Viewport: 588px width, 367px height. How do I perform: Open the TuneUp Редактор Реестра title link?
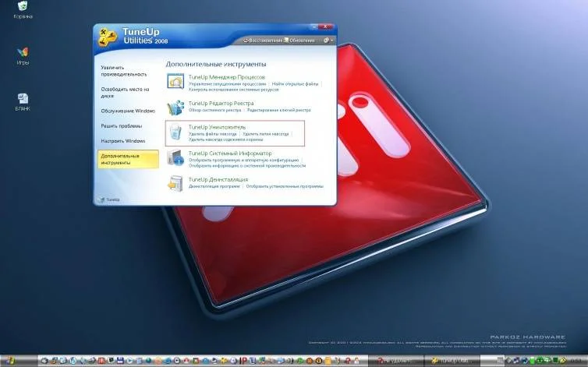(x=221, y=103)
